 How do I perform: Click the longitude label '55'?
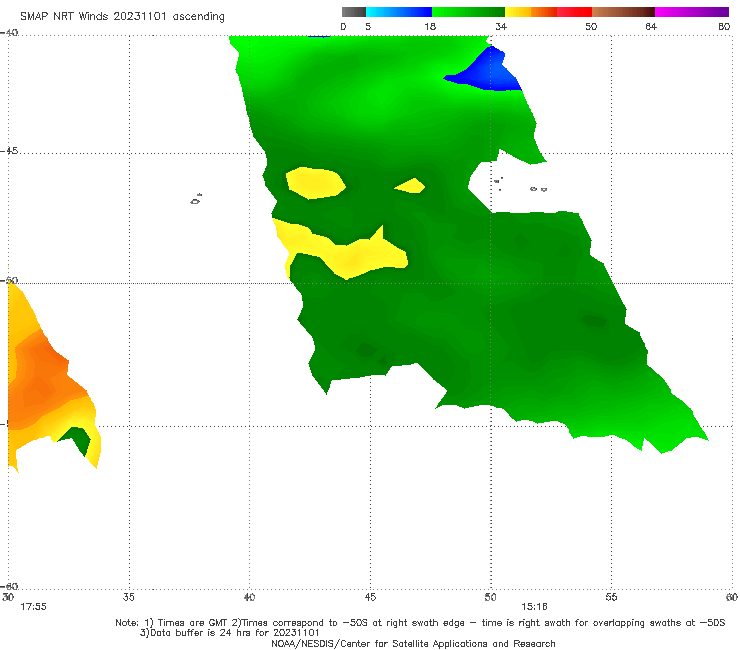(611, 597)
